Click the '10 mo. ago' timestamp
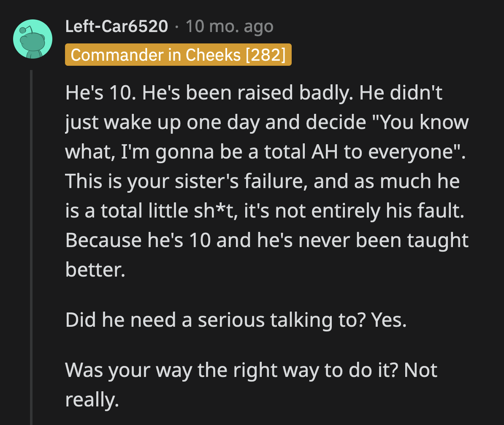 point(230,26)
